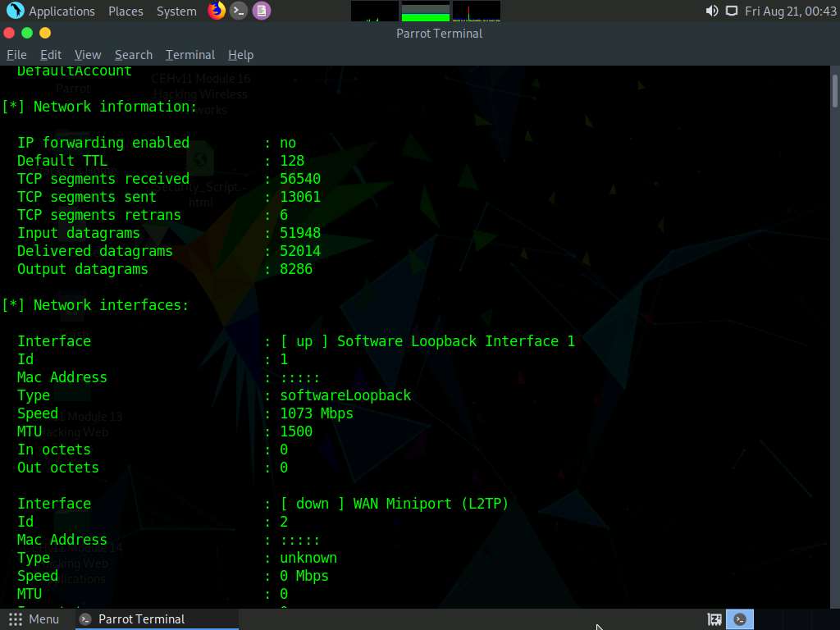Open the terminal Help menu
This screenshot has height=630, width=840.
click(240, 55)
